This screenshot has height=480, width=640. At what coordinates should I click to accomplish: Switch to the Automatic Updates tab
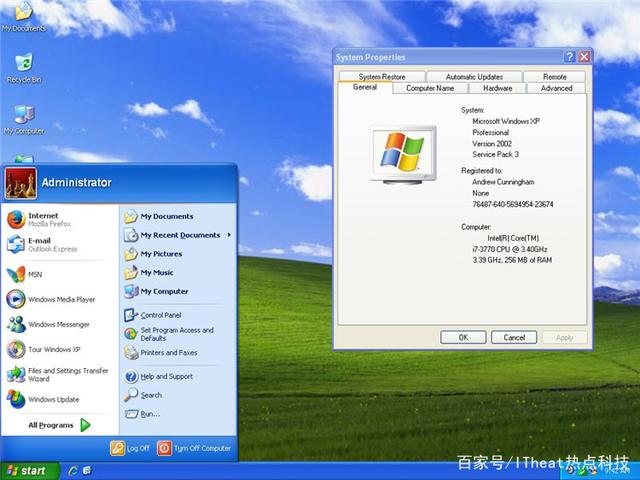[474, 77]
